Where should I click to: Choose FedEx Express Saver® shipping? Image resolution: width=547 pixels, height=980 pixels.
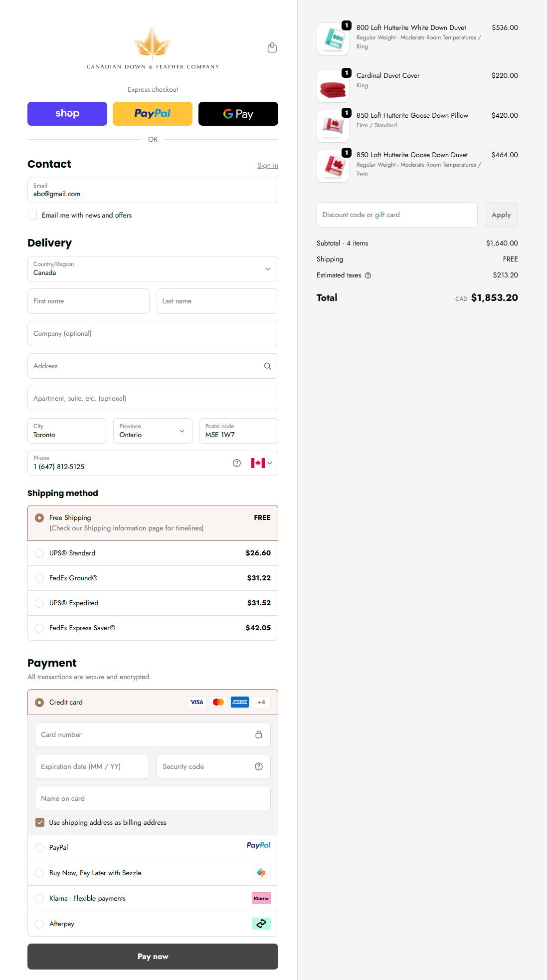tap(39, 628)
